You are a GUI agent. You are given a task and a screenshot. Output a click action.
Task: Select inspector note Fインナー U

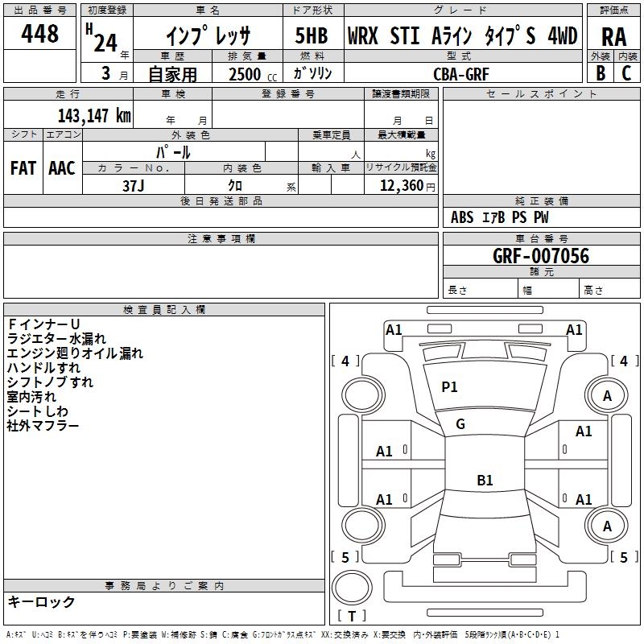tap(43, 324)
